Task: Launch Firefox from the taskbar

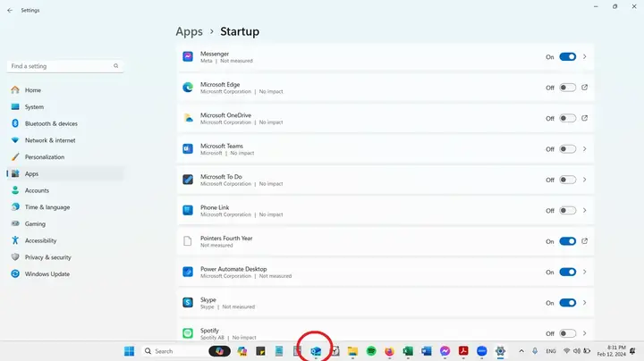Action: pyautogui.click(x=389, y=351)
